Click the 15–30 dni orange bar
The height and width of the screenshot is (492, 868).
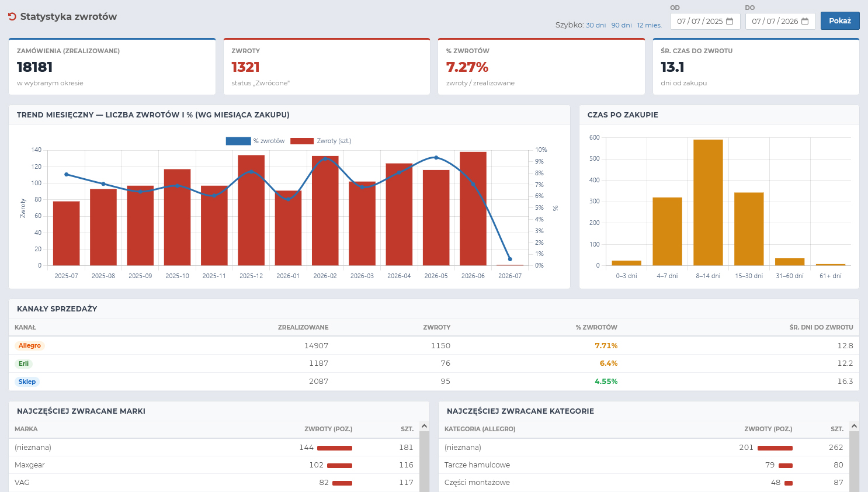tap(749, 229)
